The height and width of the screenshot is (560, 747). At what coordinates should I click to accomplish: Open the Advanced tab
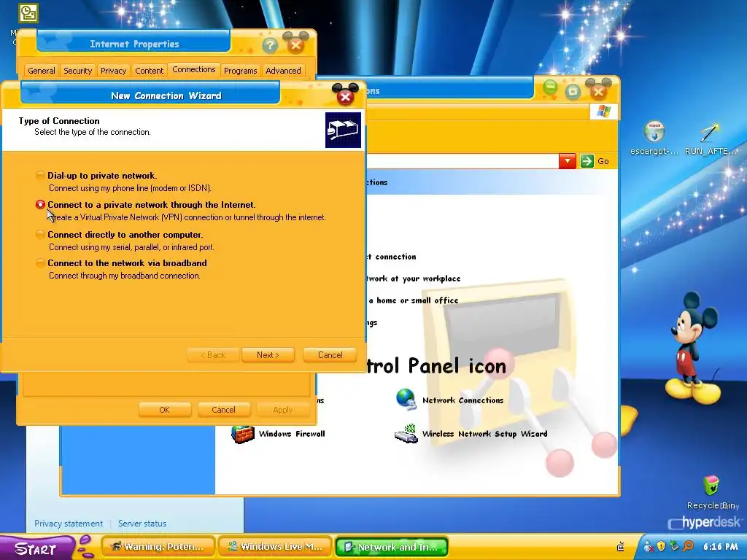click(x=283, y=71)
